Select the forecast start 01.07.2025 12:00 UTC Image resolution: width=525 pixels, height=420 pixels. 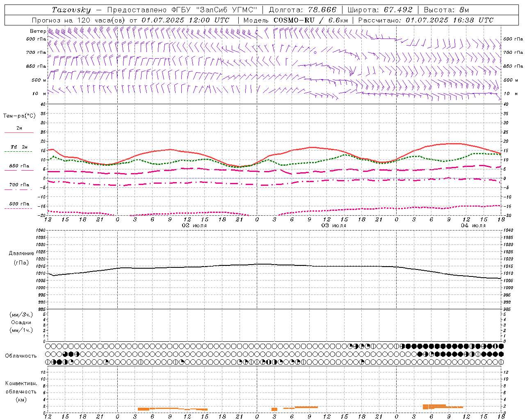point(185,20)
